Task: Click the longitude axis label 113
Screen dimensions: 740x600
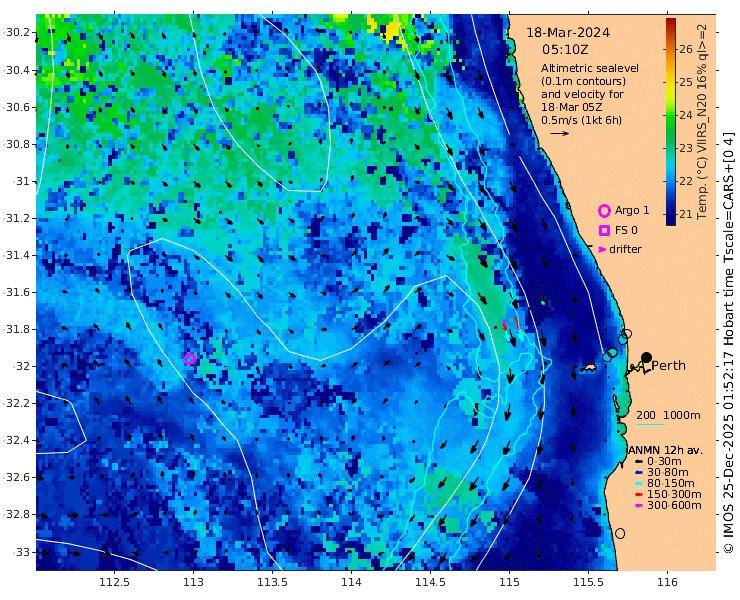Action: point(193,583)
